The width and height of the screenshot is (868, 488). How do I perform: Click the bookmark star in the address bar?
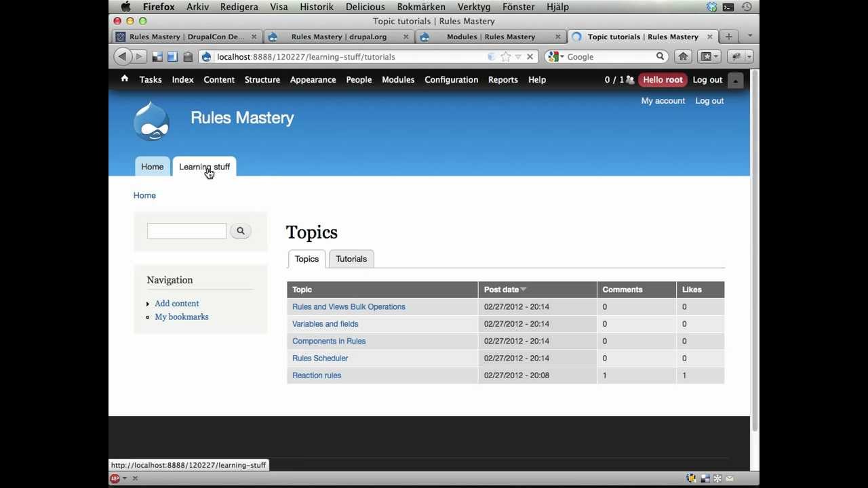[505, 57]
